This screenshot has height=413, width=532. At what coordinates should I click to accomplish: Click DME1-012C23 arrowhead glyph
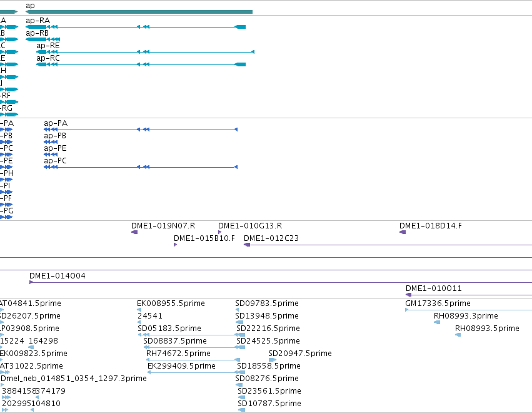pyautogui.click(x=247, y=245)
